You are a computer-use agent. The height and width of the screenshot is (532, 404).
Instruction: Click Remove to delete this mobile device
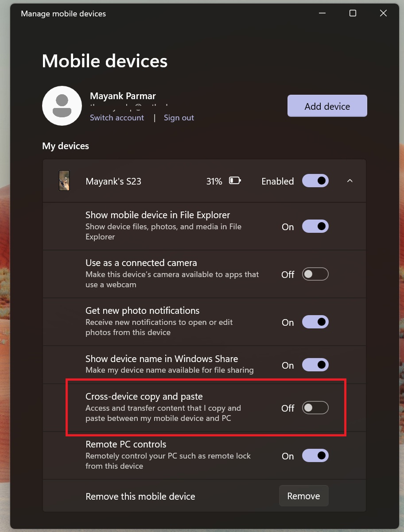tap(303, 496)
